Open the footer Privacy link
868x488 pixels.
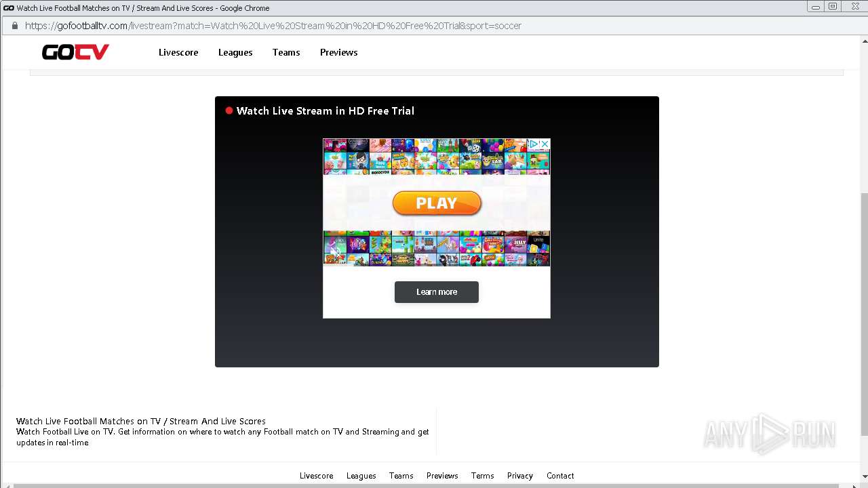[x=520, y=476]
